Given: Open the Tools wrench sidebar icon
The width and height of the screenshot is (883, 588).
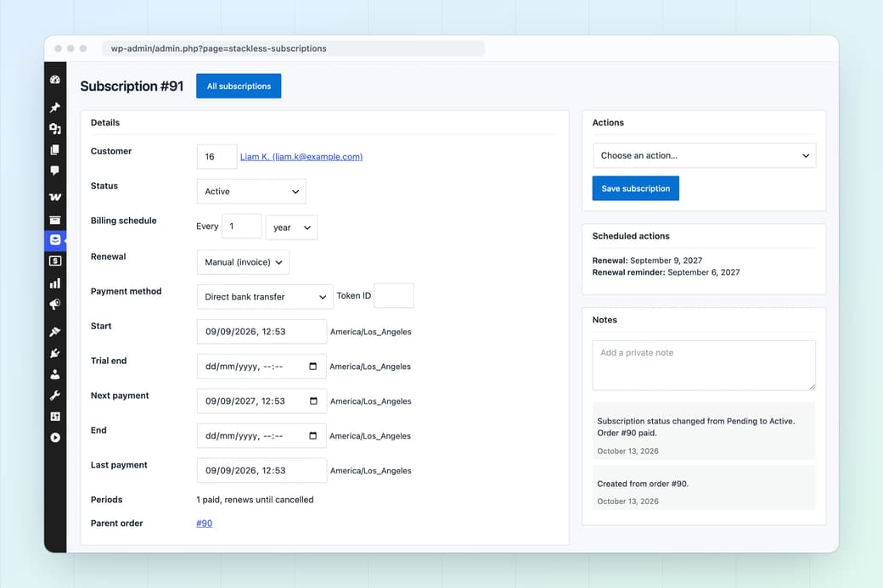Looking at the screenshot, I should click(x=55, y=395).
